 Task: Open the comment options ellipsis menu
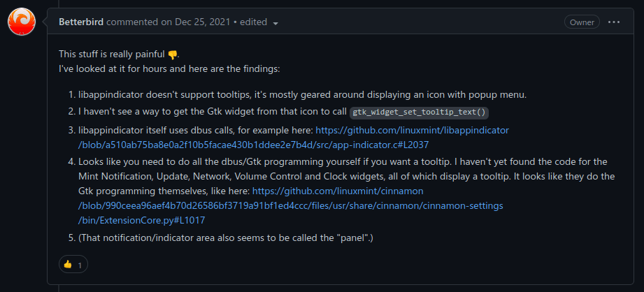click(614, 22)
